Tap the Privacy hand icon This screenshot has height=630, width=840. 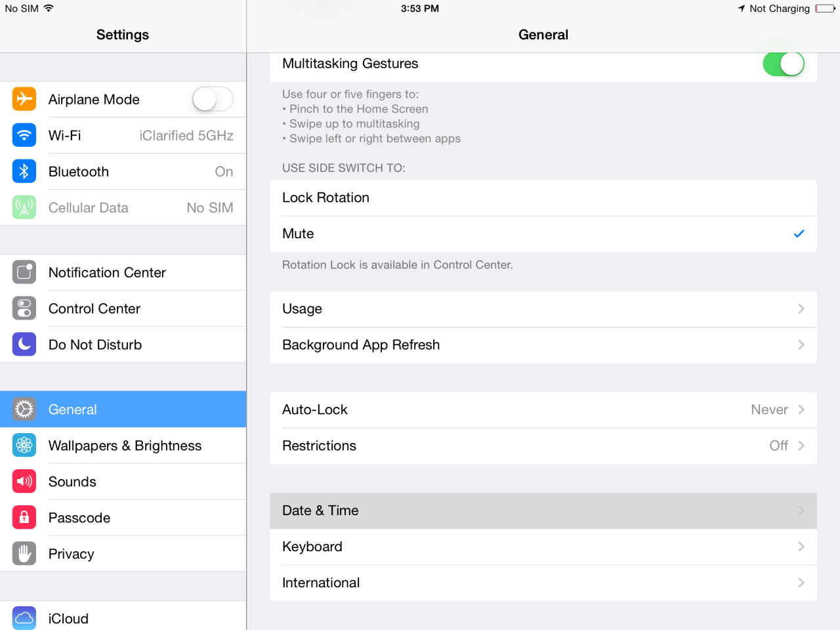pyautogui.click(x=24, y=554)
